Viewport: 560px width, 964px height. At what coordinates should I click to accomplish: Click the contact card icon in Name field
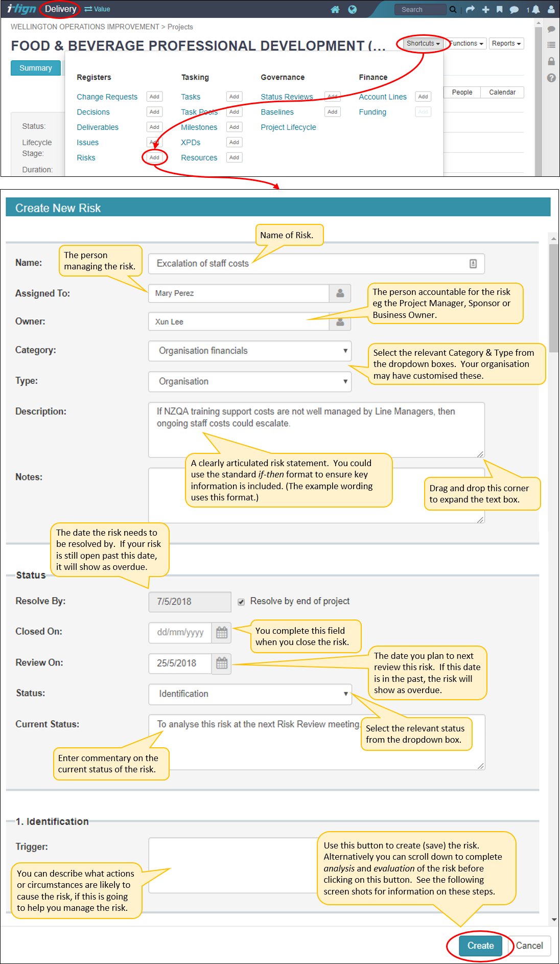click(x=473, y=264)
